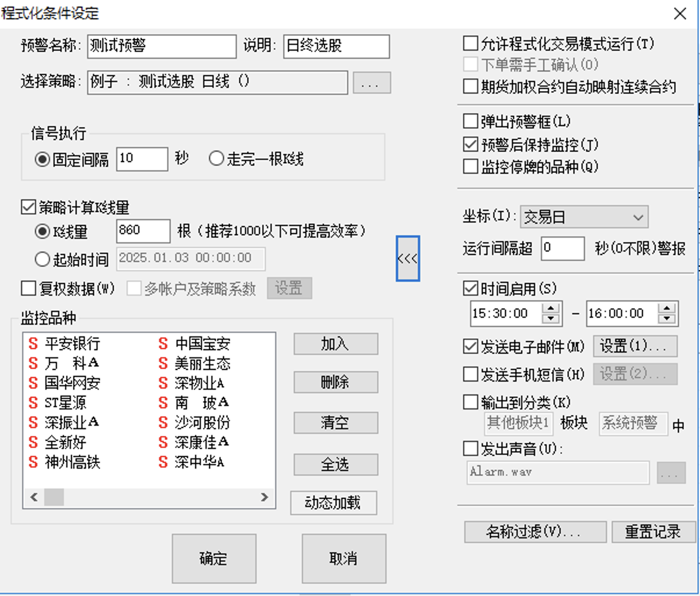Increase start time with up spinner
The width and height of the screenshot is (700, 596).
pyautogui.click(x=551, y=308)
